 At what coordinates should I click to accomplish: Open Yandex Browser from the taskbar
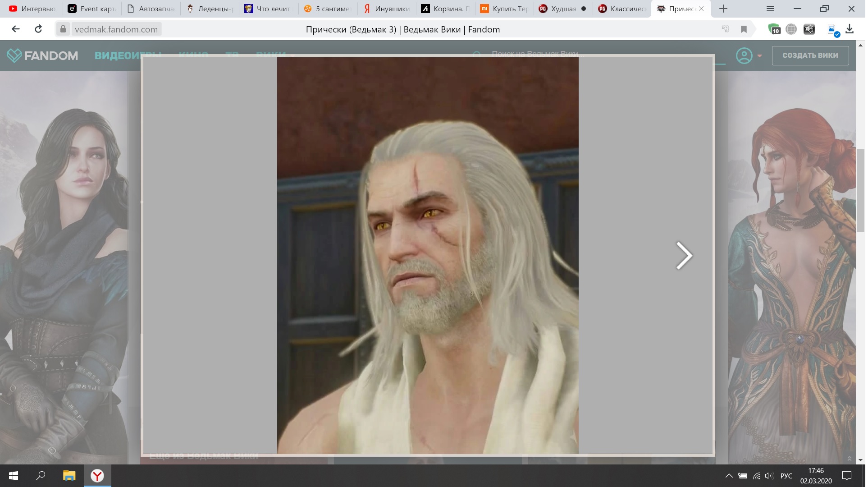pos(97,476)
